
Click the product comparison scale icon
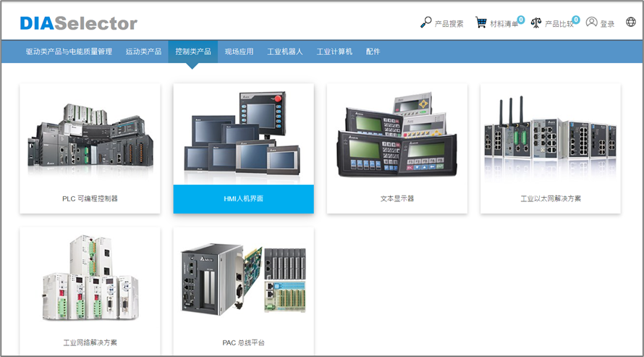point(536,23)
